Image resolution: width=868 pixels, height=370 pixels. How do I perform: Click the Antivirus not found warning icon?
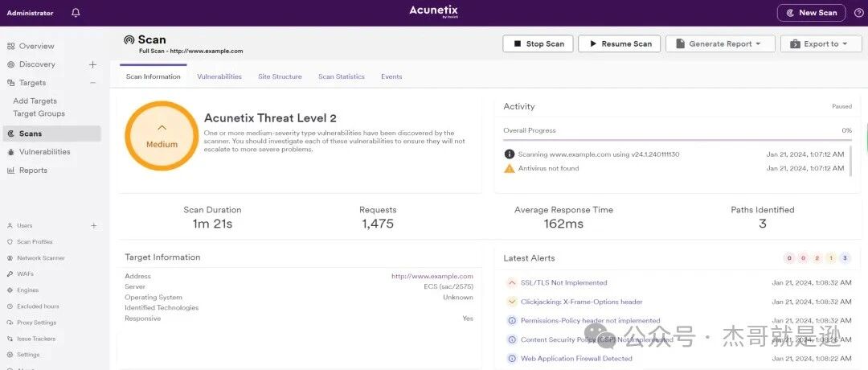[x=510, y=168]
